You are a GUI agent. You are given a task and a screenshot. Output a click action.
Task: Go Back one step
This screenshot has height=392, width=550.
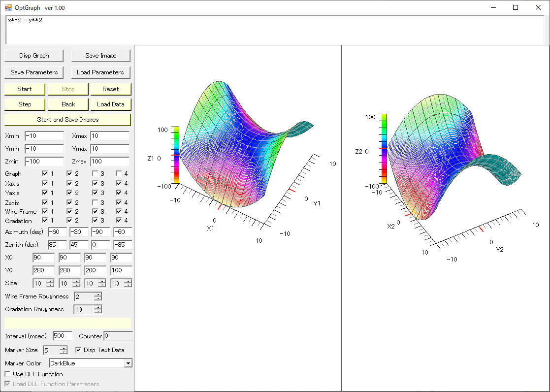click(68, 104)
